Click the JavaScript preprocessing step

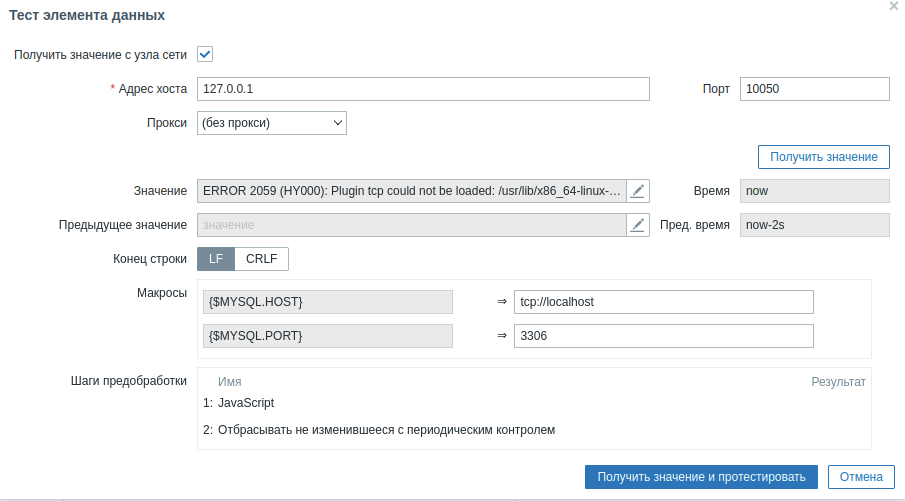pos(246,403)
